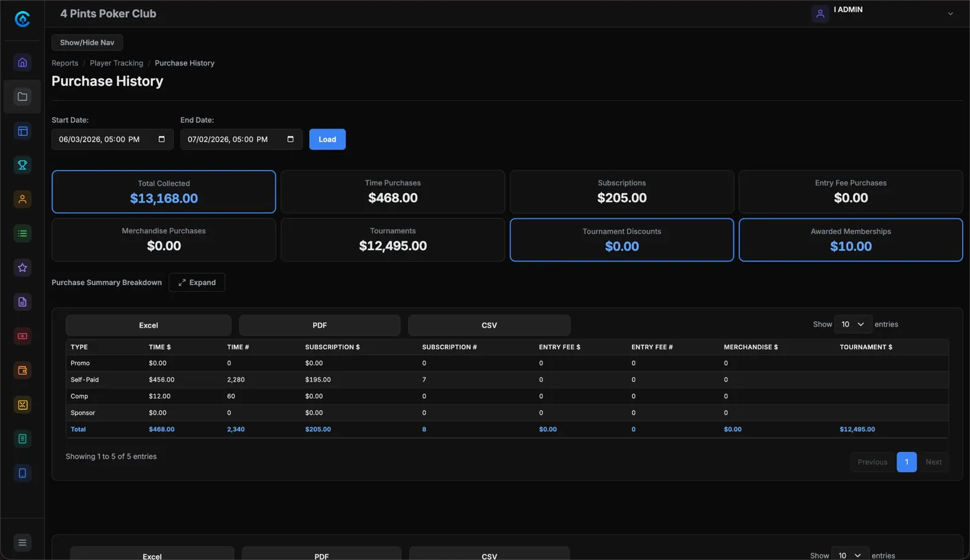Click the Previous pagination button
The image size is (970, 560).
[872, 462]
